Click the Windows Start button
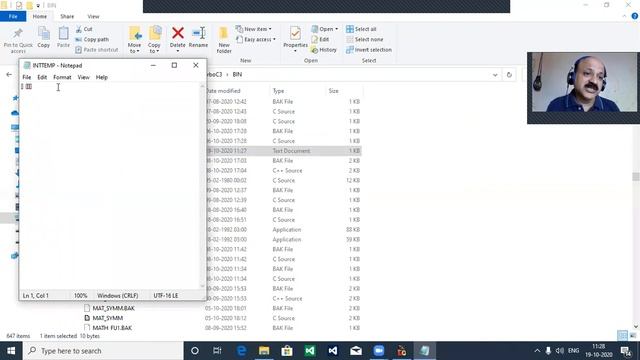 (x=11, y=351)
